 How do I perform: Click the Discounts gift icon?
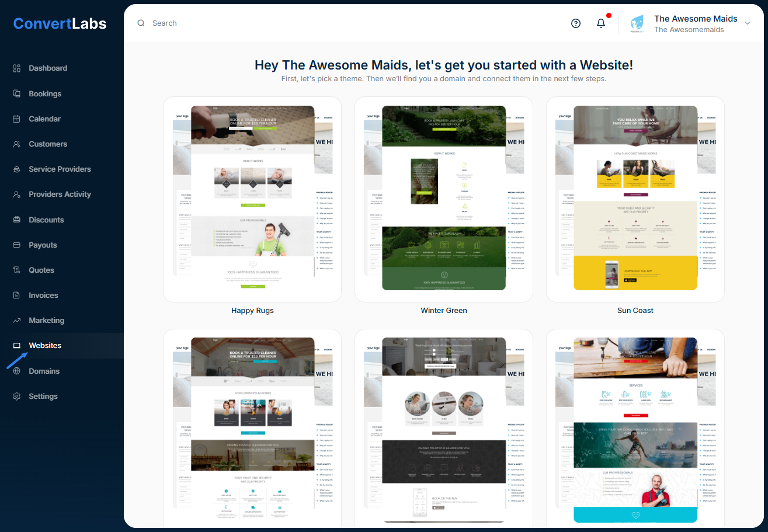(17, 220)
